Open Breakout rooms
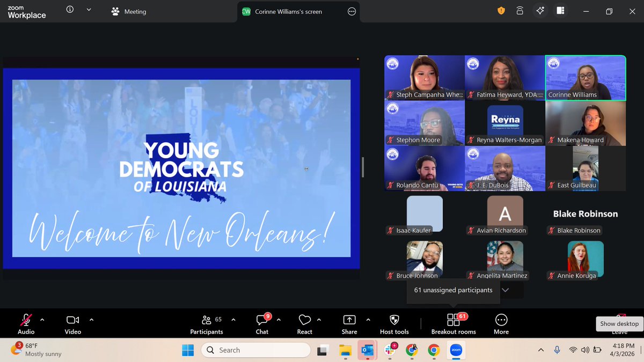Viewport: 644px width, 362px height. coord(453,324)
